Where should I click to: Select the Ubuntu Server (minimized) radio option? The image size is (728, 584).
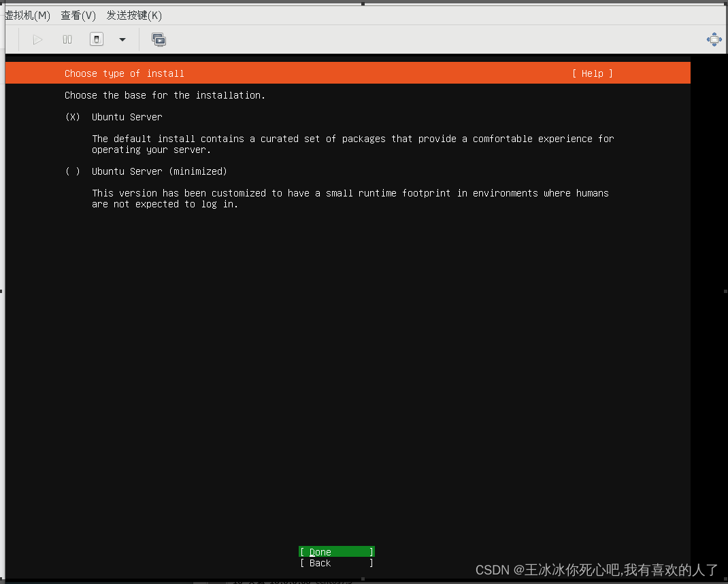pyautogui.click(x=72, y=171)
